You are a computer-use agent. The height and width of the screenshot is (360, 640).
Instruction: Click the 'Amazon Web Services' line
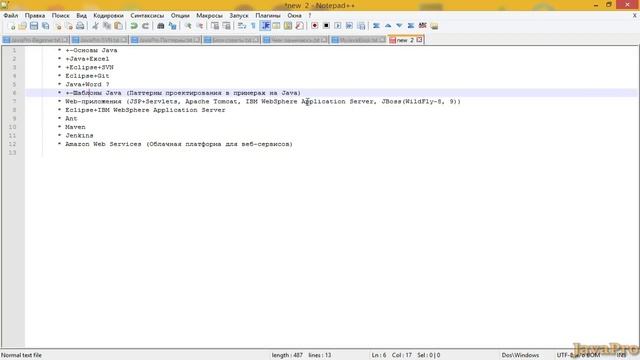pos(179,144)
